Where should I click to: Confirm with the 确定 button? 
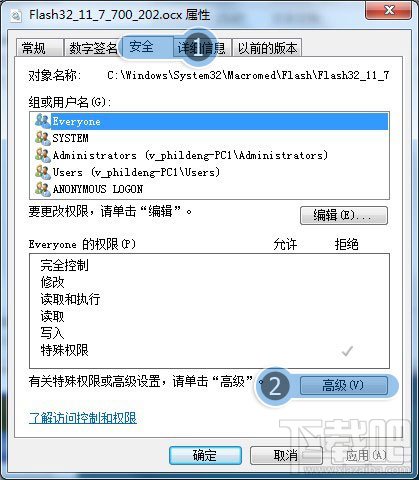tap(205, 455)
